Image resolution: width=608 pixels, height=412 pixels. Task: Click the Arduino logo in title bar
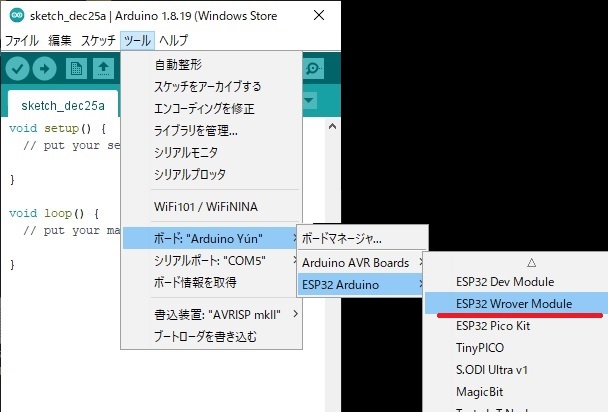click(x=17, y=16)
